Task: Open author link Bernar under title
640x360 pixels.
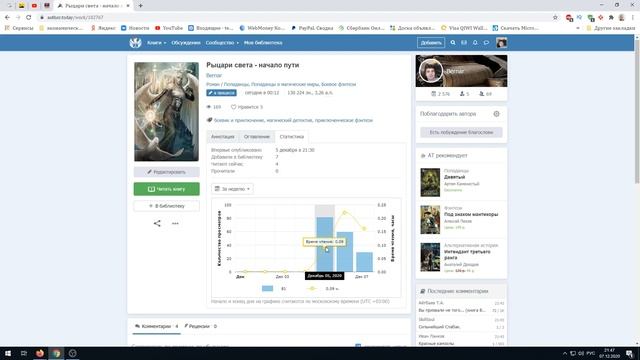Action: 214,75
